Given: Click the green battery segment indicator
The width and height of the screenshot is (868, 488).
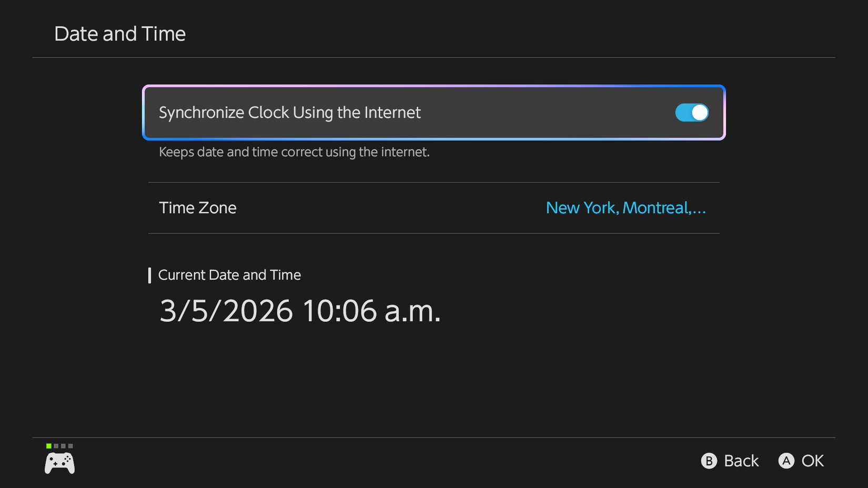Looking at the screenshot, I should (x=48, y=445).
